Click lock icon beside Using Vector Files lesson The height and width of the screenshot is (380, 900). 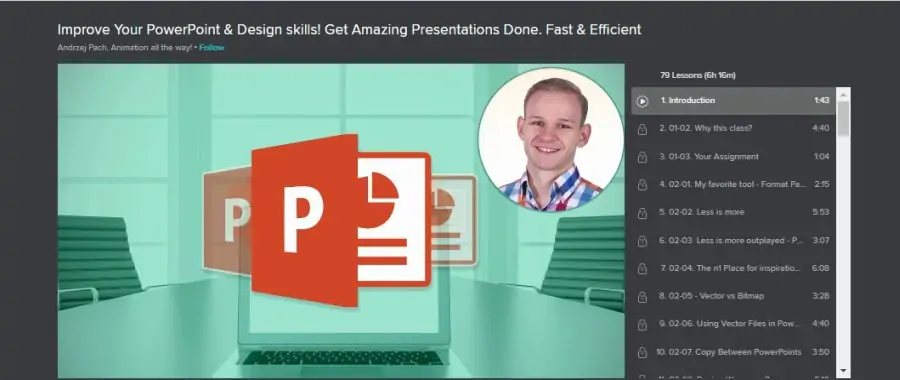pyautogui.click(x=642, y=324)
